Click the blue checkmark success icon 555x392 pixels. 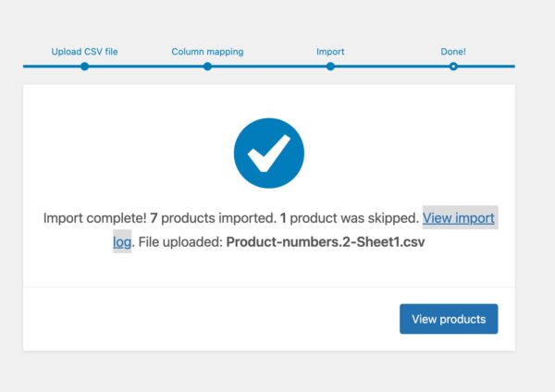pyautogui.click(x=268, y=153)
